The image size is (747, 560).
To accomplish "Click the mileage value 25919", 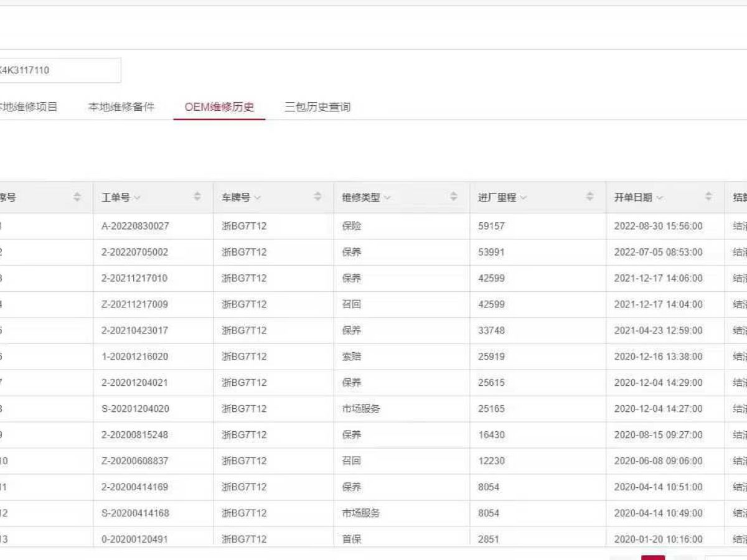I will (x=491, y=357).
